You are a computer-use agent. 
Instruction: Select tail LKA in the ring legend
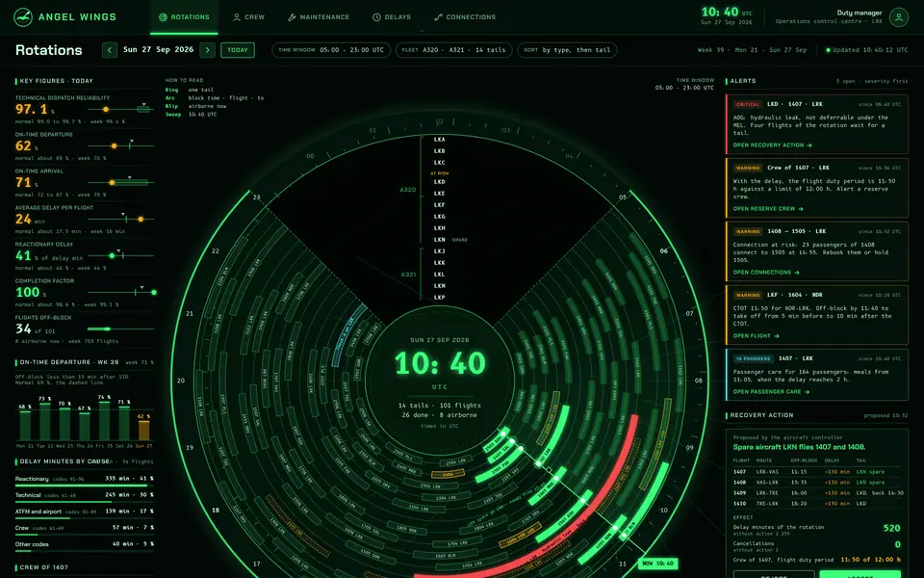pos(439,140)
